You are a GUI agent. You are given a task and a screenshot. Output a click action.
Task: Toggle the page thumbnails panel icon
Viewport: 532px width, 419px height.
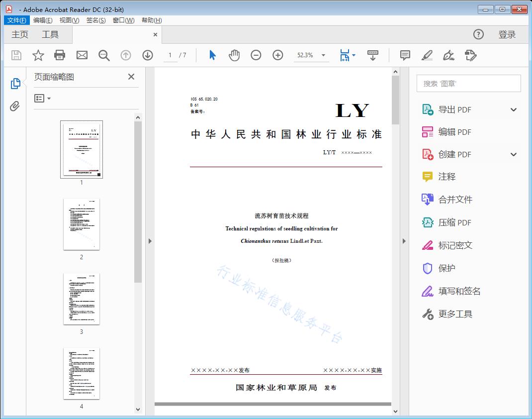point(15,84)
